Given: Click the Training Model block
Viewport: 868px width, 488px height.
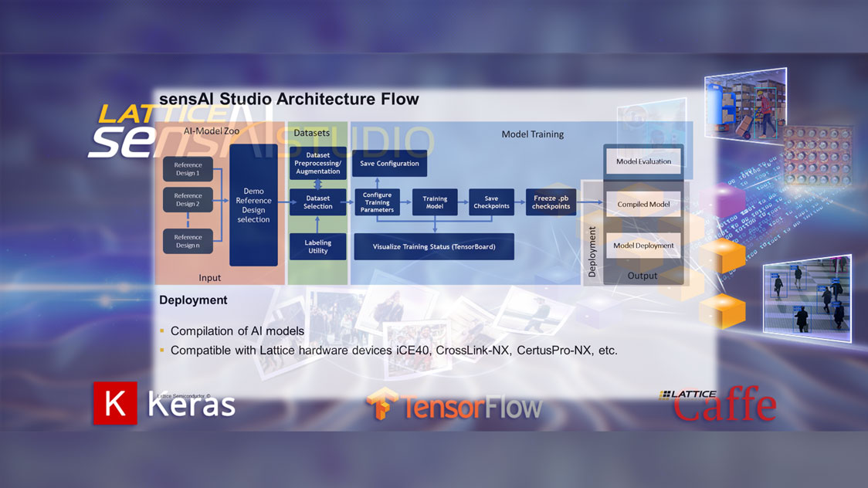Looking at the screenshot, I should [435, 202].
